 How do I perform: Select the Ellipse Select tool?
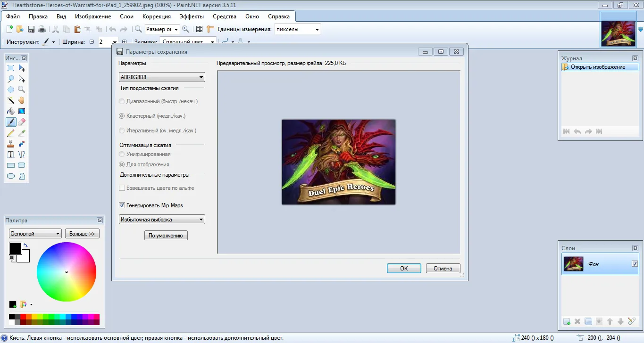[11, 90]
